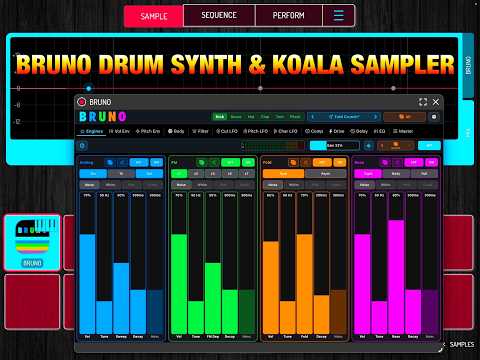Click the round icon right of orange button
This screenshot has height=360, width=480.
click(434, 117)
